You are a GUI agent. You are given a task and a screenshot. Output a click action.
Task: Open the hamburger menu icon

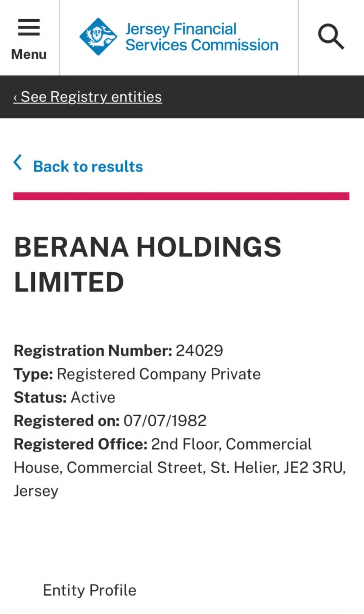[x=29, y=27]
